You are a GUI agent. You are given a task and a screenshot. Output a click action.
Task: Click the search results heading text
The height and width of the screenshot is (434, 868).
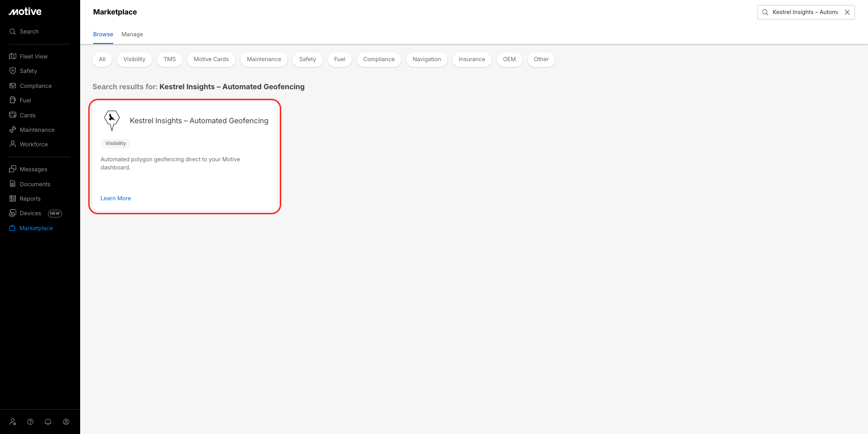[x=198, y=87]
